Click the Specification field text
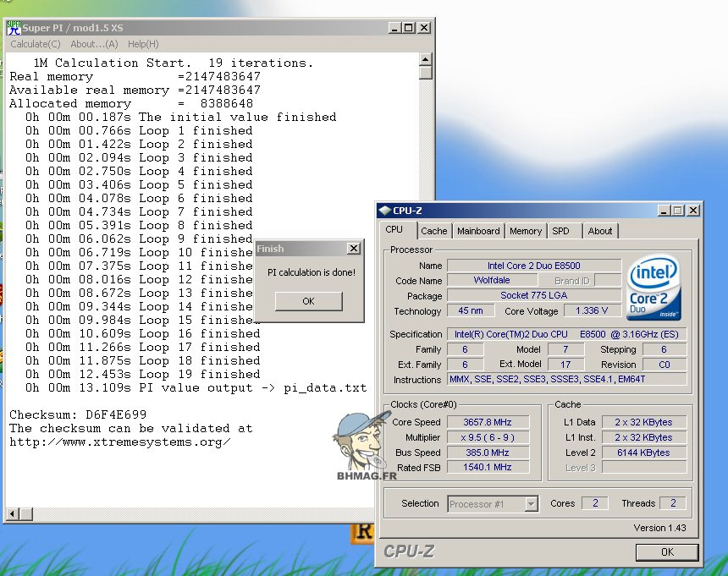This screenshot has height=576, width=728. (x=566, y=334)
